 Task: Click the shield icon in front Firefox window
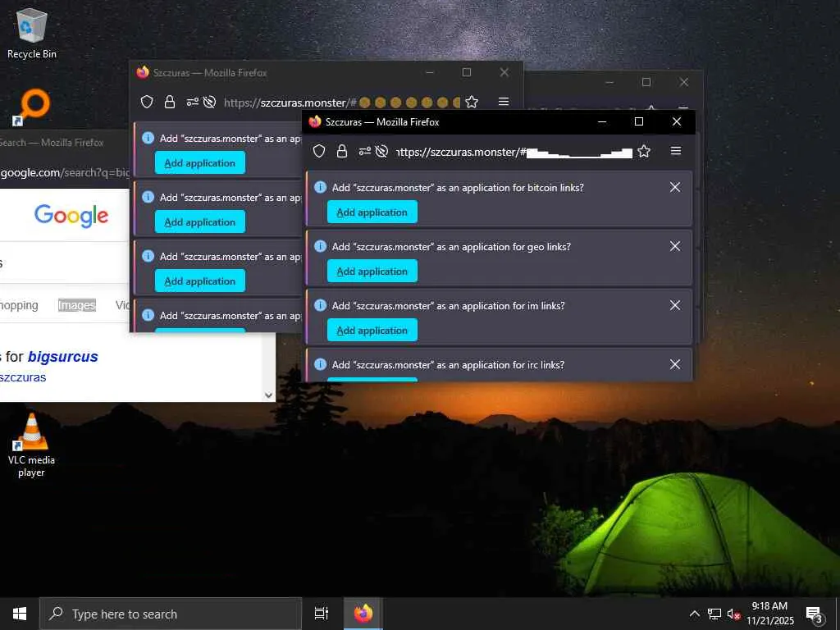[x=319, y=152]
